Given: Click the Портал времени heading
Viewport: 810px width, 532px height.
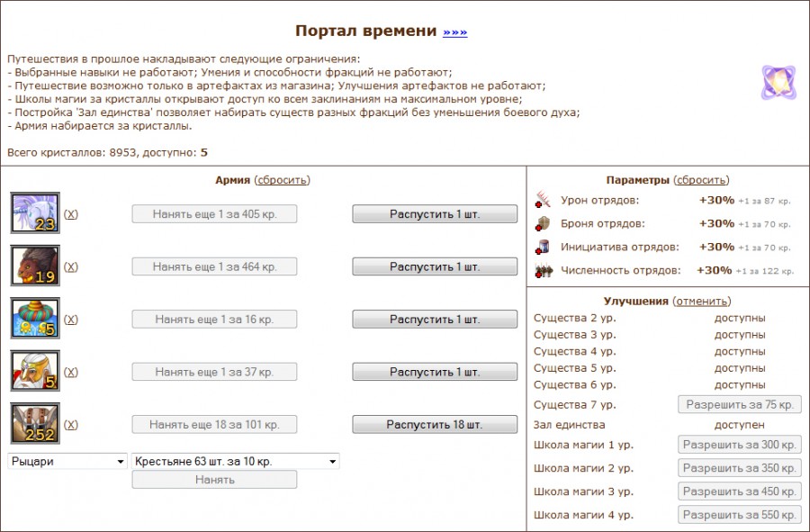Looking at the screenshot, I should tap(365, 31).
